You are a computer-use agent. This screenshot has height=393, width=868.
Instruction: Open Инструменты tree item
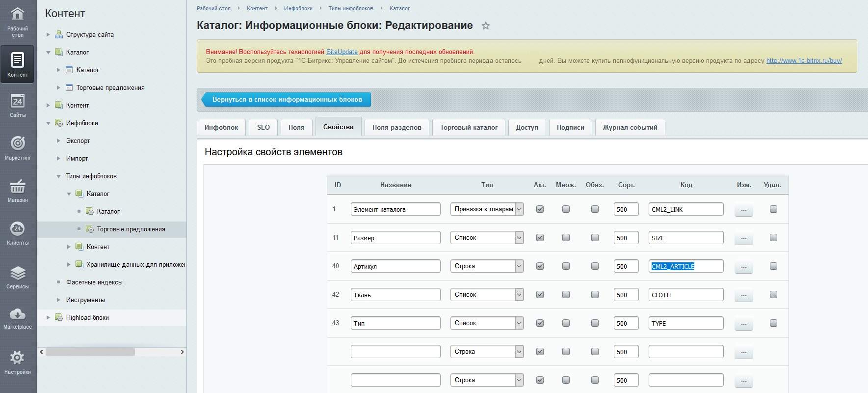85,300
